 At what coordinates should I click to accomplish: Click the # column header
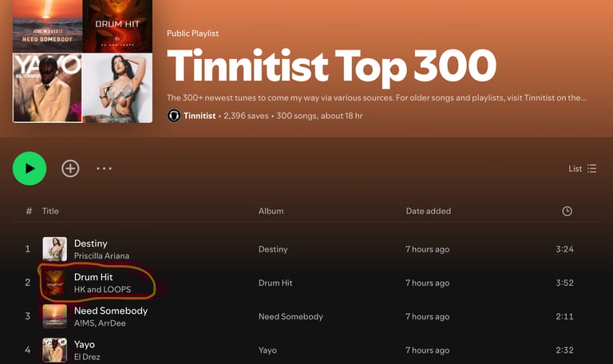click(x=29, y=211)
